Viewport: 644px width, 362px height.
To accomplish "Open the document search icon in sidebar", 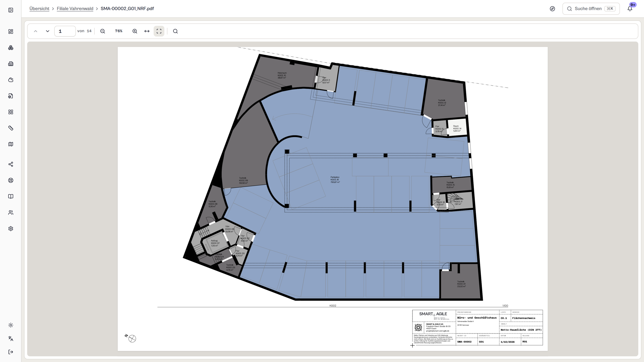I will (11, 96).
